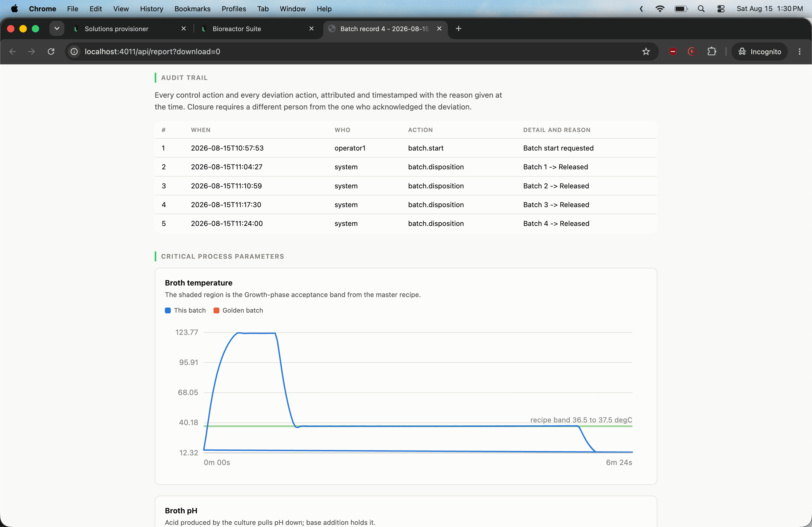The width and height of the screenshot is (812, 527).
Task: Click 'Batch 2 -> Released' detail
Action: coord(556,186)
